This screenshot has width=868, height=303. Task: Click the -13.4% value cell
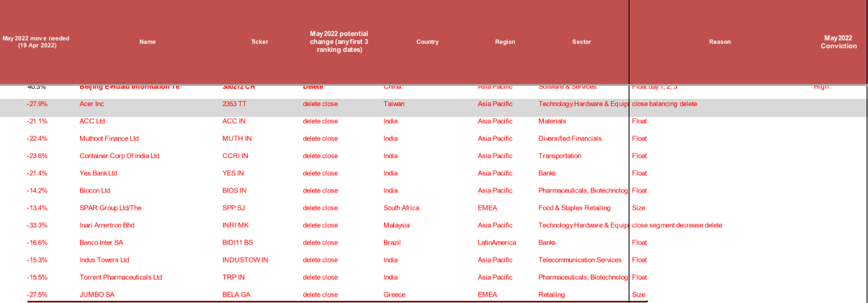[37, 208]
